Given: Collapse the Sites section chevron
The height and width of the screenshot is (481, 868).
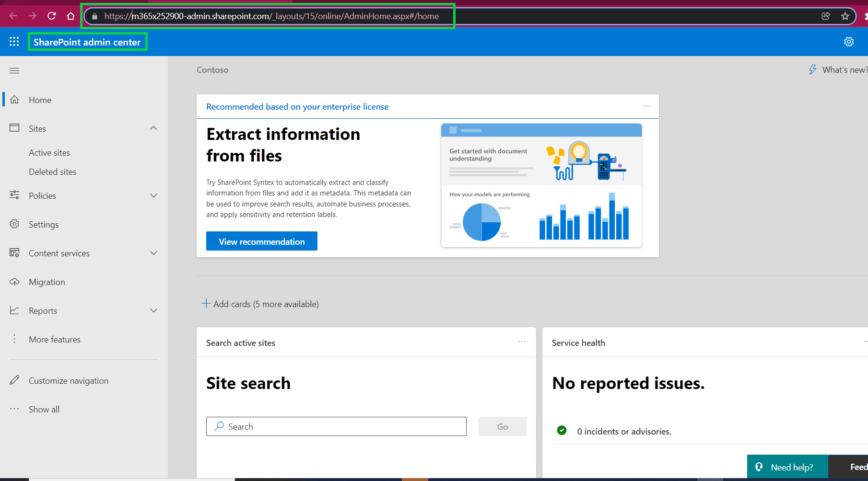Looking at the screenshot, I should 153,128.
